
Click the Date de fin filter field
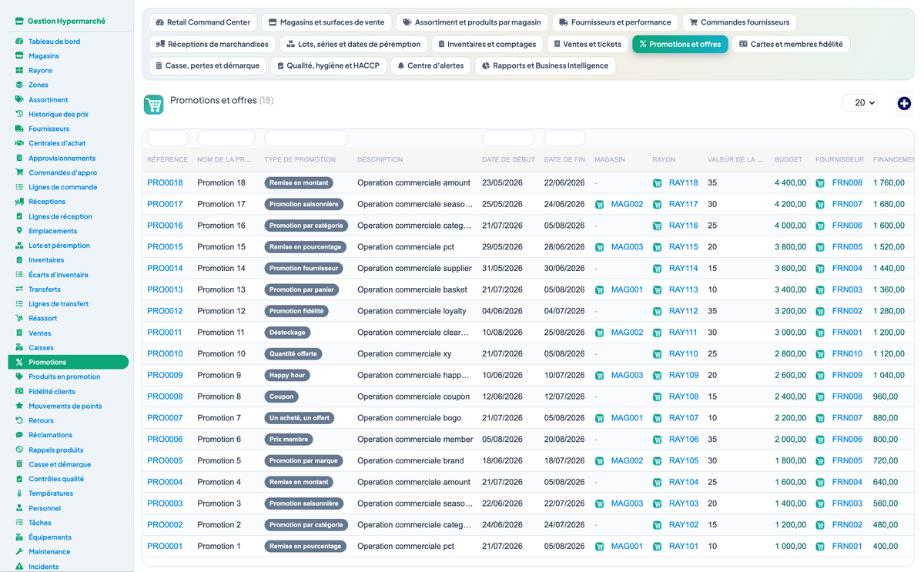pos(564,139)
